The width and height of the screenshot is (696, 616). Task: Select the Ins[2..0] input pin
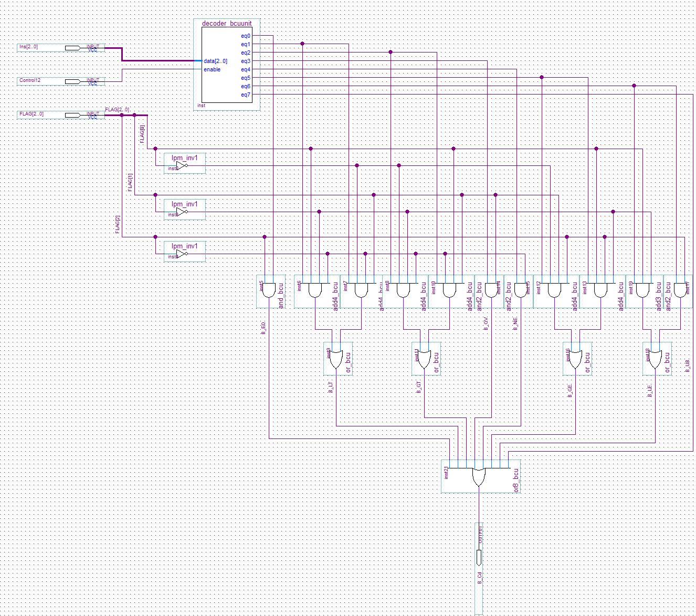tap(73, 48)
